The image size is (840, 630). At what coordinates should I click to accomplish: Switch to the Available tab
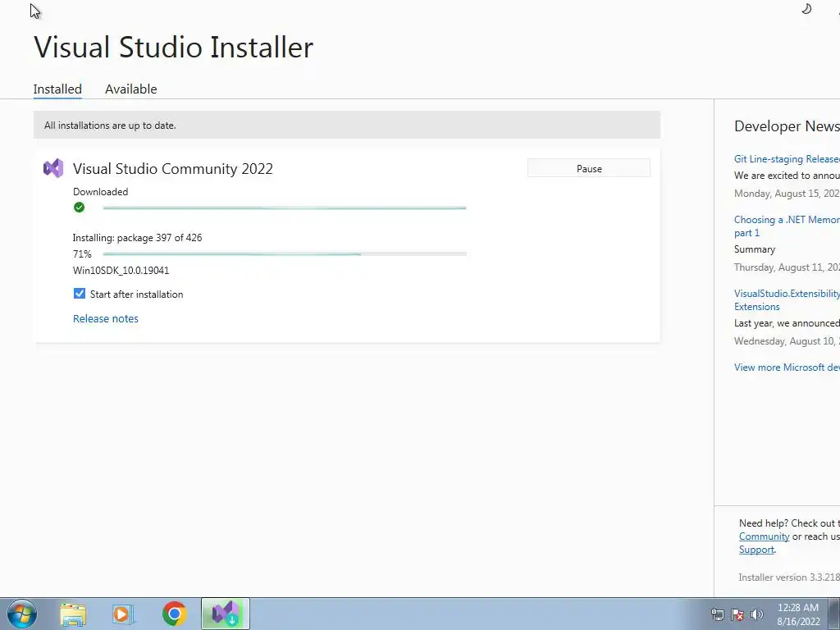point(130,89)
